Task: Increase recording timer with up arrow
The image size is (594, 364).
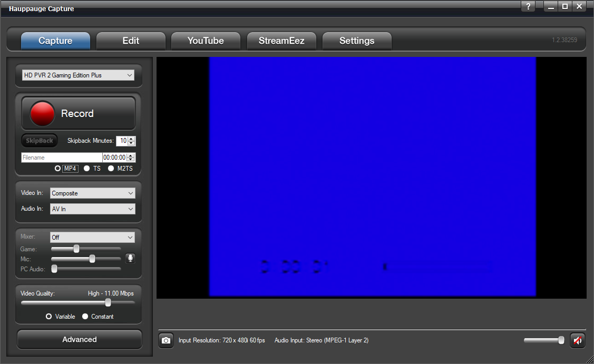Action: (x=131, y=155)
